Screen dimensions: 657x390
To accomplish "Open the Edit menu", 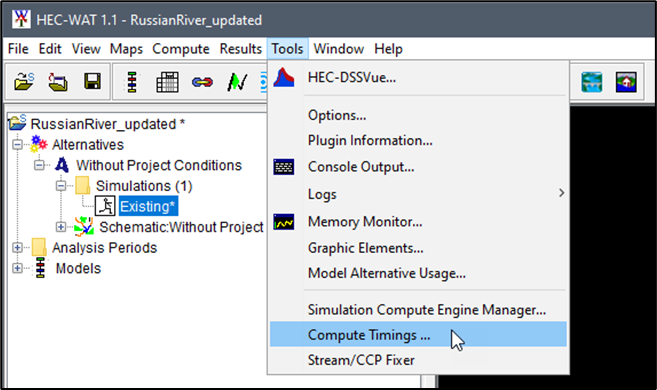I will click(x=50, y=49).
